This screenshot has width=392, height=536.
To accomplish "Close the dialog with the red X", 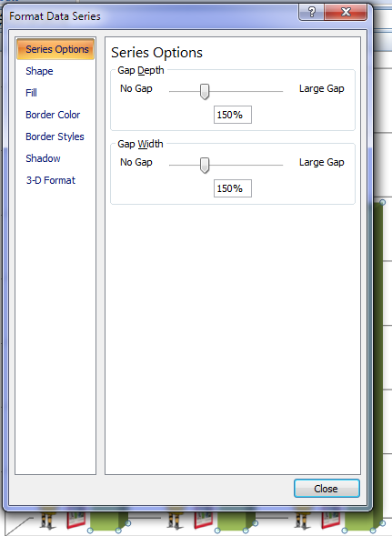I will coord(346,13).
